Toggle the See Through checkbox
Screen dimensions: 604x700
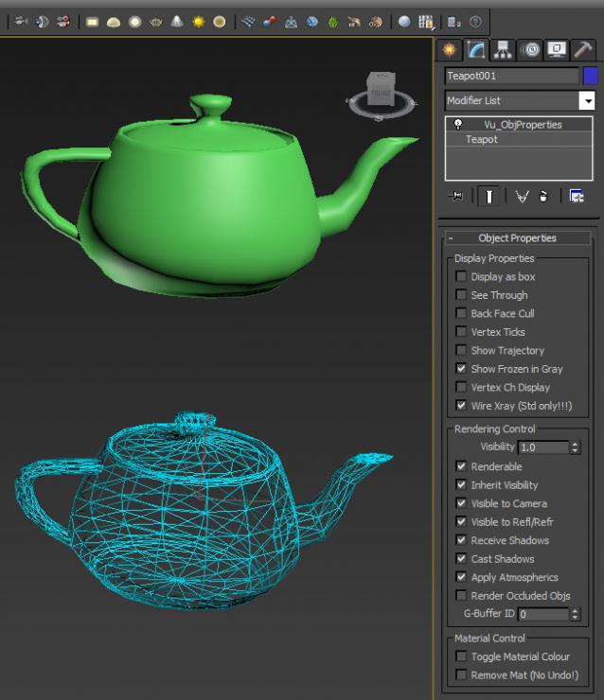pyautogui.click(x=461, y=295)
